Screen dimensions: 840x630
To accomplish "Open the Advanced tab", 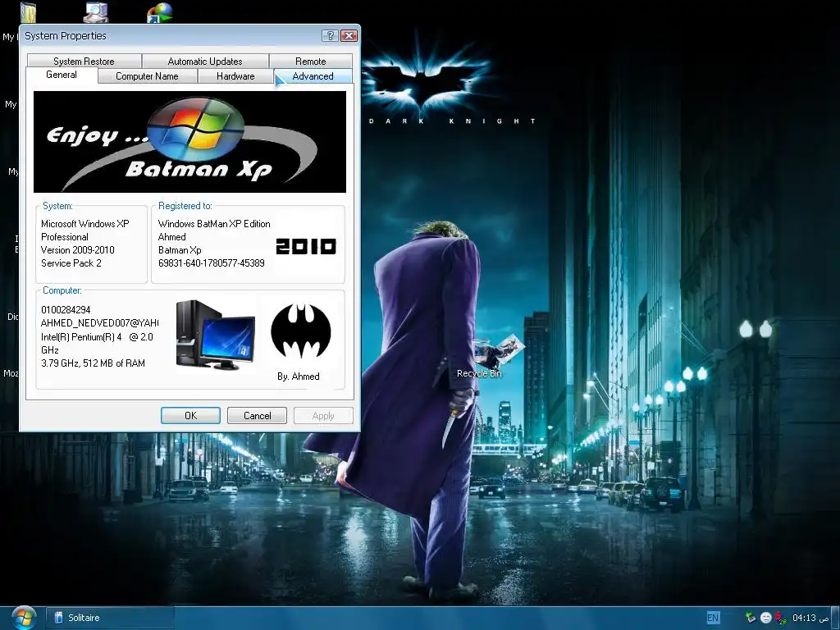I will (313, 76).
